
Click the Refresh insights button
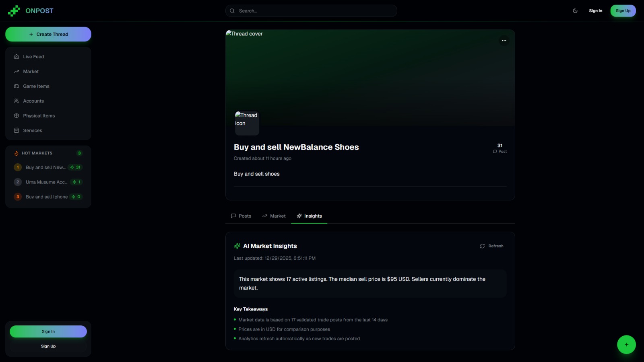tap(491, 246)
